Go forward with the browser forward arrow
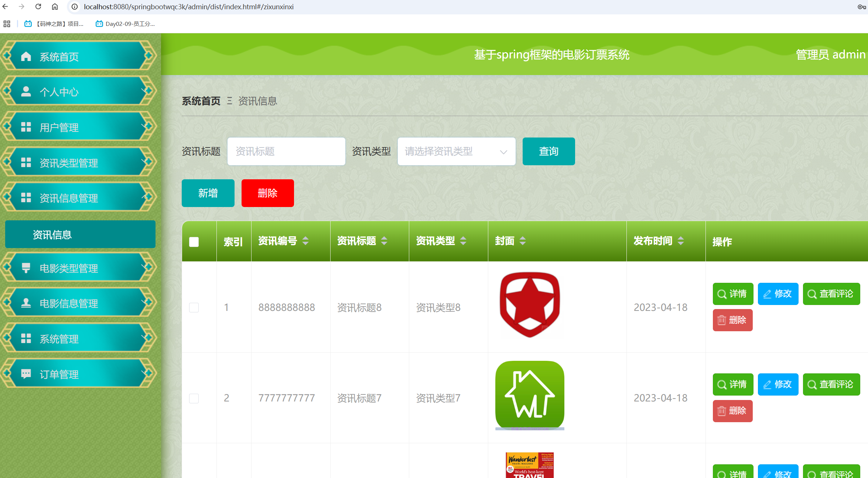Image resolution: width=868 pixels, height=478 pixels. (21, 7)
